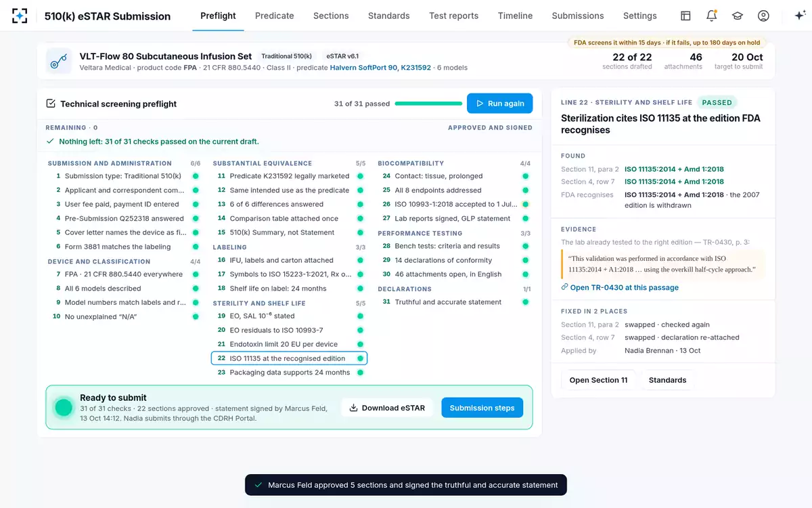812x508 pixels.
Task: Select check 21 Endotoxin limit 20 EU per device
Action: click(290, 344)
